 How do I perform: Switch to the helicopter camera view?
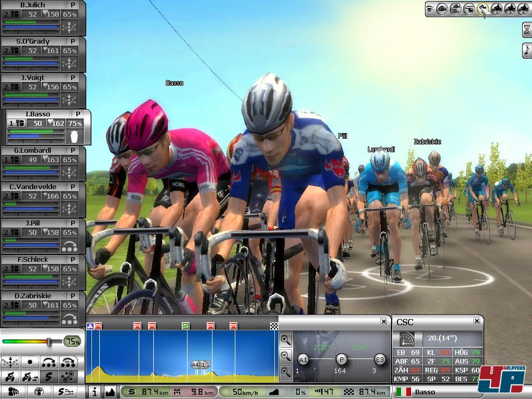469,9
